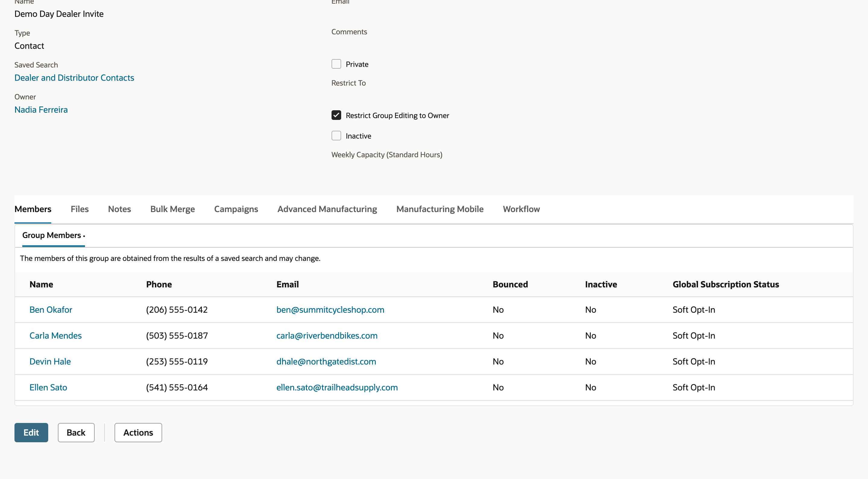
Task: Open Ellen Sato contact record
Action: 48,387
